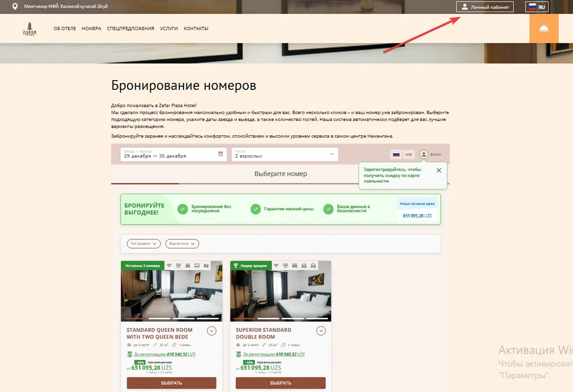Click the user avatar icon beside Войти
Image resolution: width=573 pixels, height=392 pixels.
(x=423, y=154)
